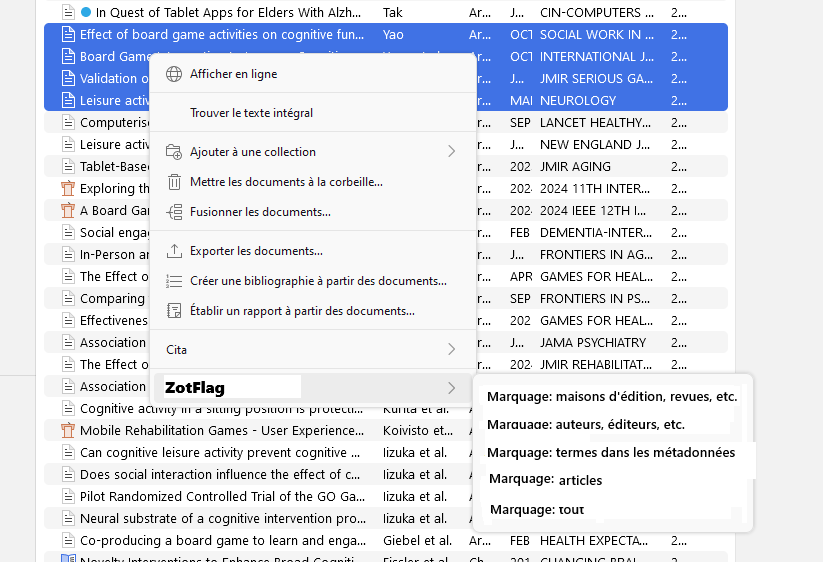
Task: Click the conference icon next to A Board Ga
Action: click(x=68, y=210)
